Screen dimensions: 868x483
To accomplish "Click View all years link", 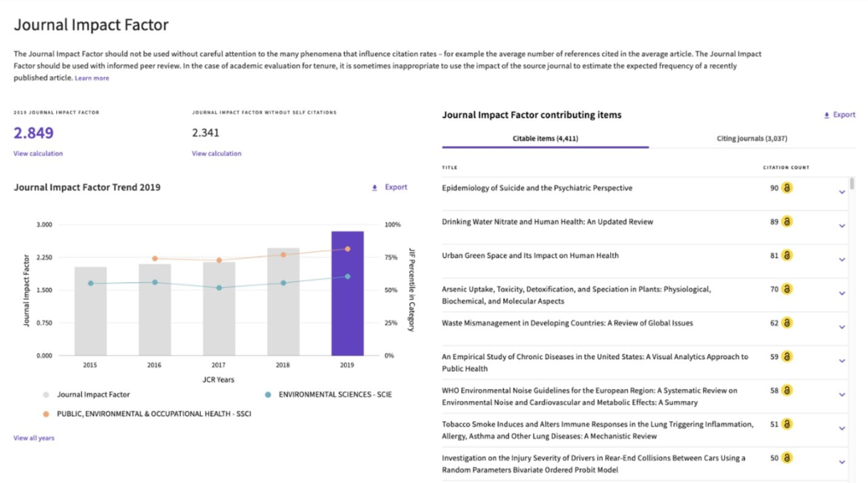I will point(34,438).
